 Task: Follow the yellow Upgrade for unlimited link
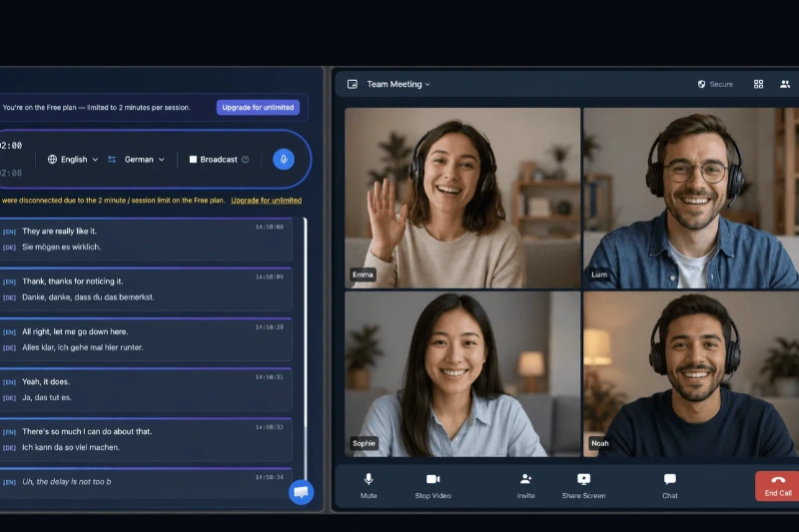[266, 201]
